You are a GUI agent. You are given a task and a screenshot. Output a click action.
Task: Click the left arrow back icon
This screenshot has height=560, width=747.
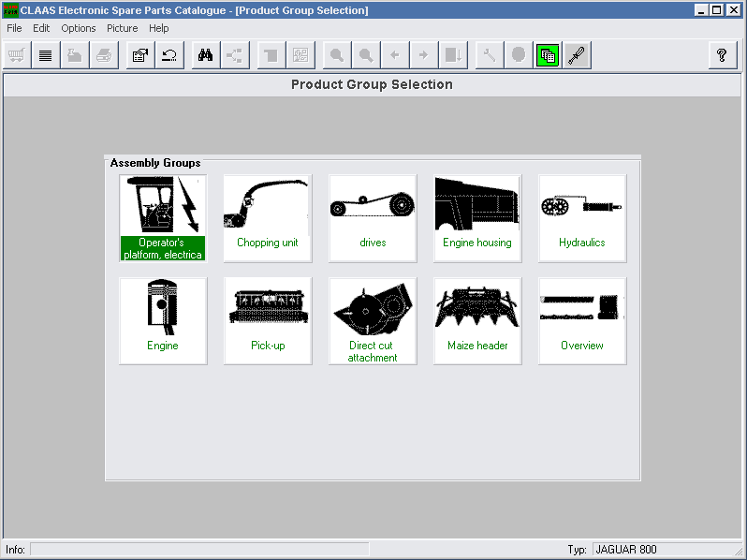click(395, 55)
